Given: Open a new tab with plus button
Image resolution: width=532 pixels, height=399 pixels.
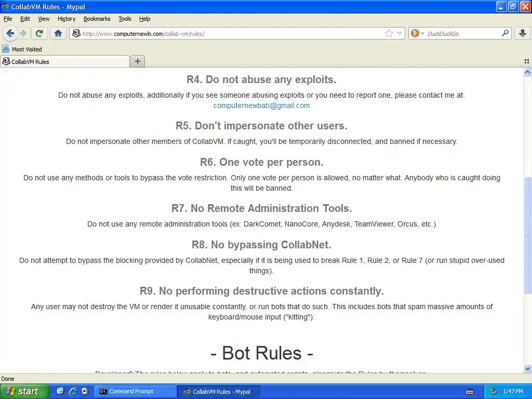Looking at the screenshot, I should [x=137, y=61].
